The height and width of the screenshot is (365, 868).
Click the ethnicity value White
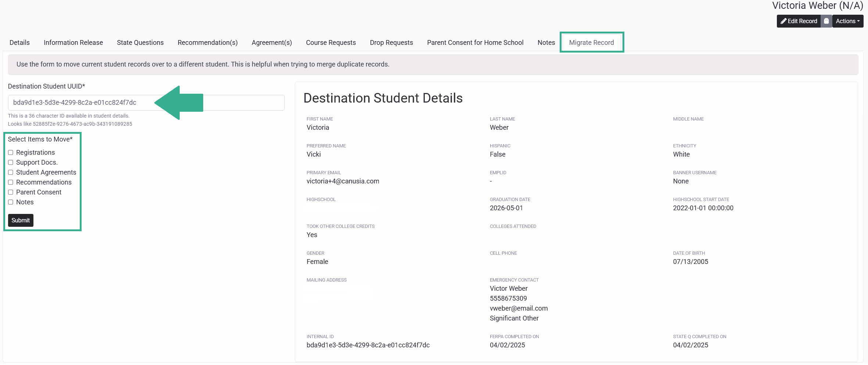(681, 154)
